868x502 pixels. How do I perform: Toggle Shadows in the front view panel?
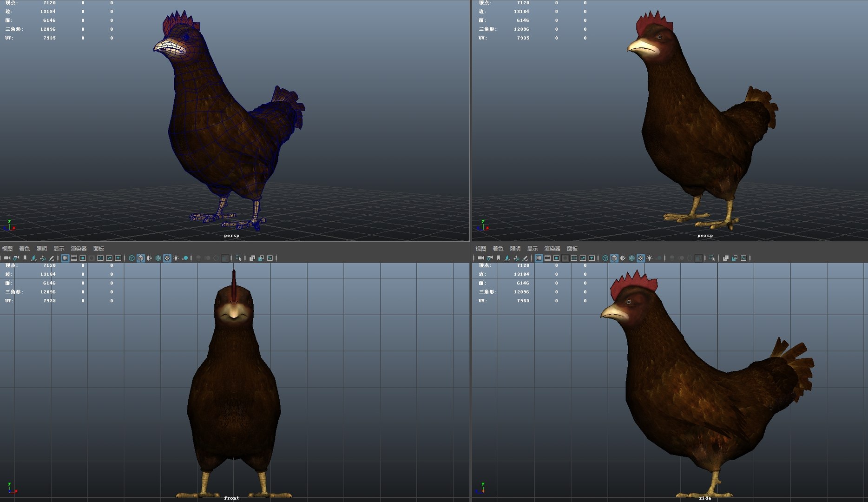click(185, 258)
